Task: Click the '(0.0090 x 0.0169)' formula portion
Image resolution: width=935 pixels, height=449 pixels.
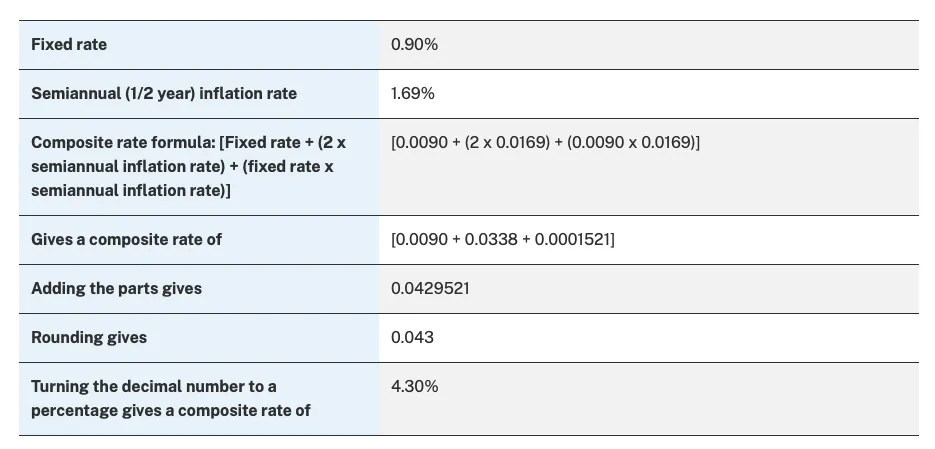Action: (x=630, y=143)
